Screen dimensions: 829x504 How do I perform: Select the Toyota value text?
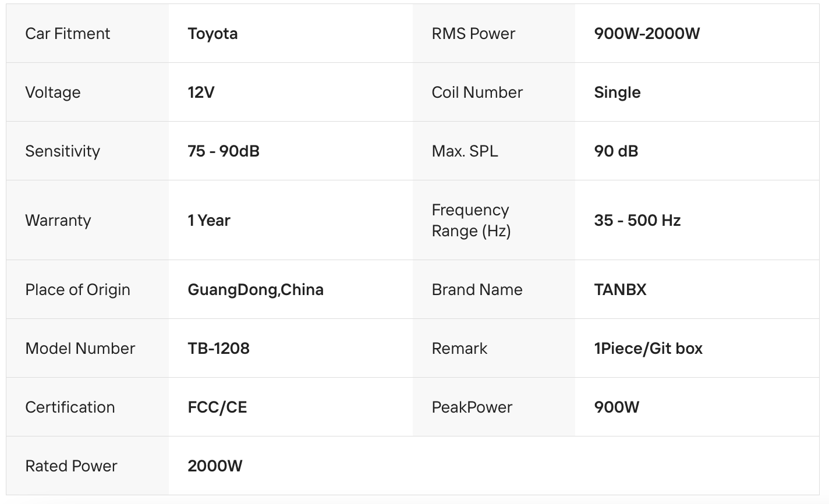coord(212,34)
